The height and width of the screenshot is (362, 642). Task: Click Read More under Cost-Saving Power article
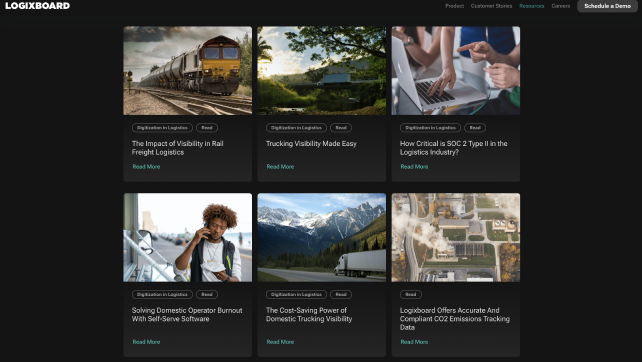point(280,342)
